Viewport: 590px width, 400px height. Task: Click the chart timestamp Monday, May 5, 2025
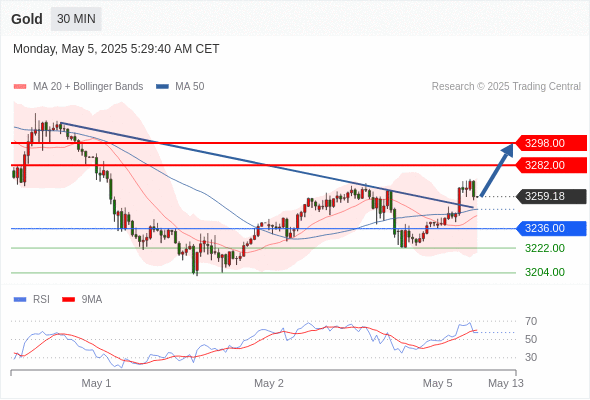(x=116, y=49)
